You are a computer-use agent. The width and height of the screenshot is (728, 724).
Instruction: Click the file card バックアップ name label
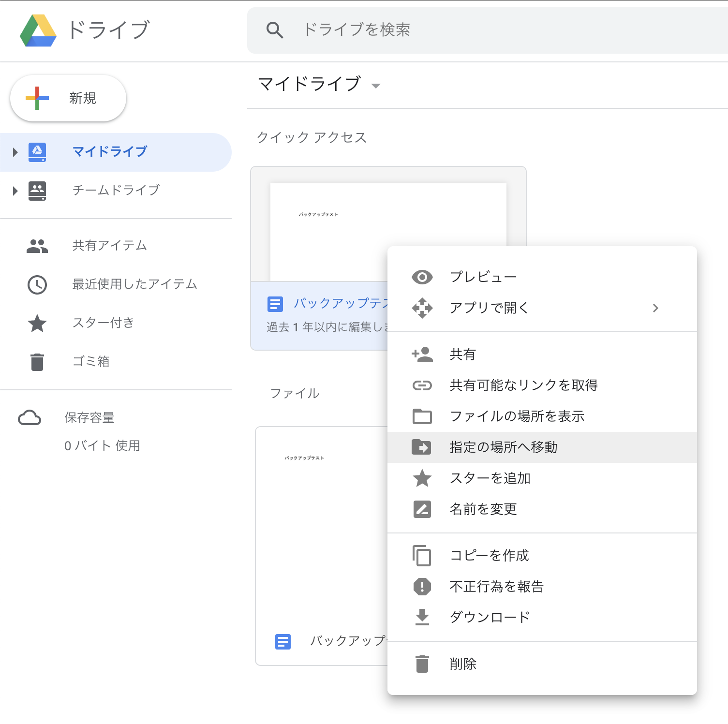[349, 641]
